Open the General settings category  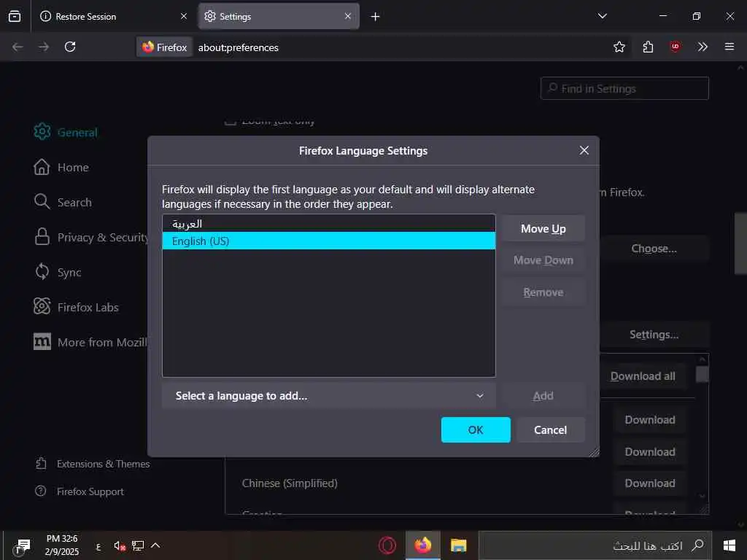pyautogui.click(x=66, y=132)
